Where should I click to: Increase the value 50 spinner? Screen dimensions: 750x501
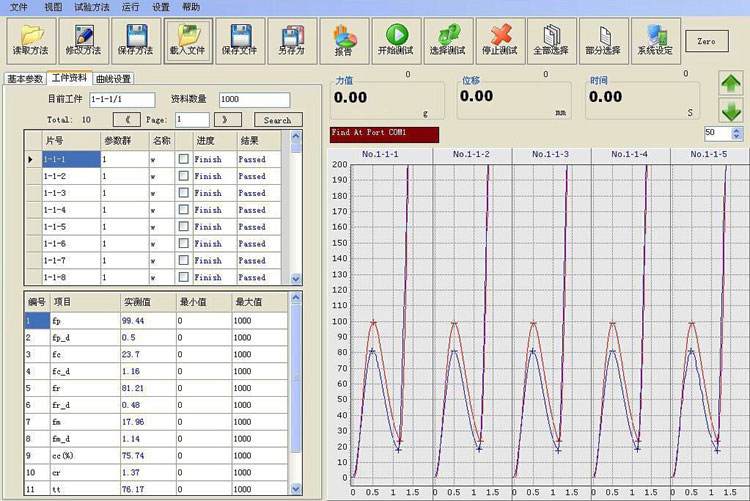pos(737,129)
